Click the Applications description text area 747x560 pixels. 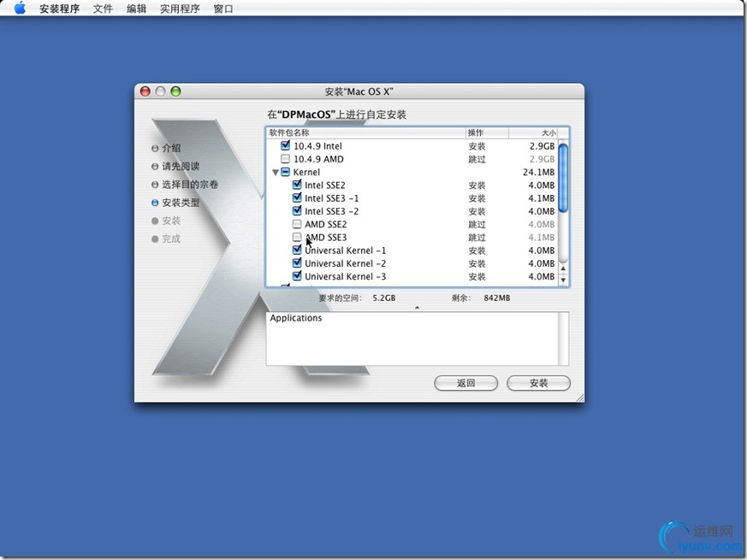click(412, 339)
